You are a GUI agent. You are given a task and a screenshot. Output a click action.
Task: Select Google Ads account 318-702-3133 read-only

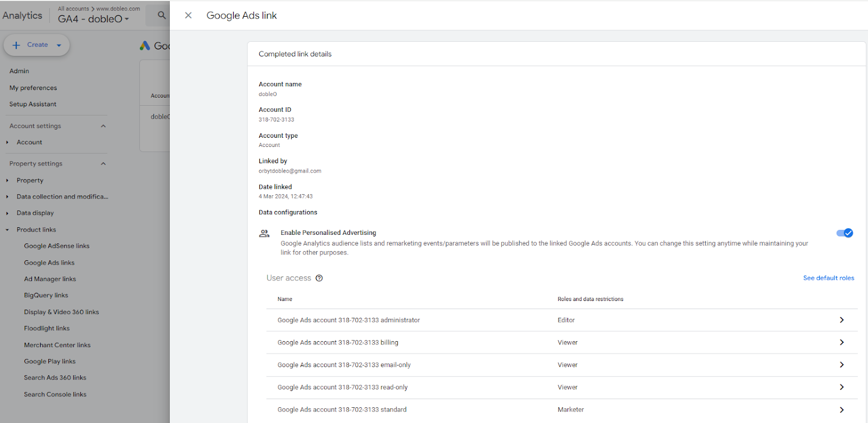click(x=342, y=387)
